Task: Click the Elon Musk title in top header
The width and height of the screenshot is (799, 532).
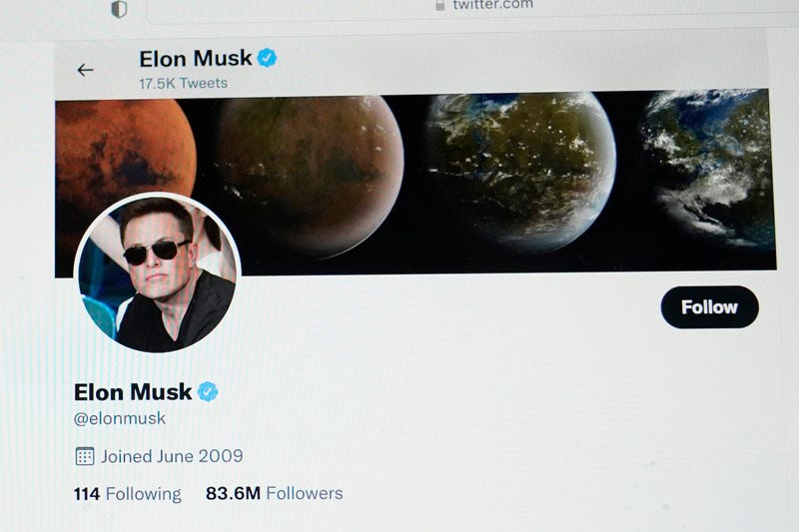Action: click(x=196, y=59)
